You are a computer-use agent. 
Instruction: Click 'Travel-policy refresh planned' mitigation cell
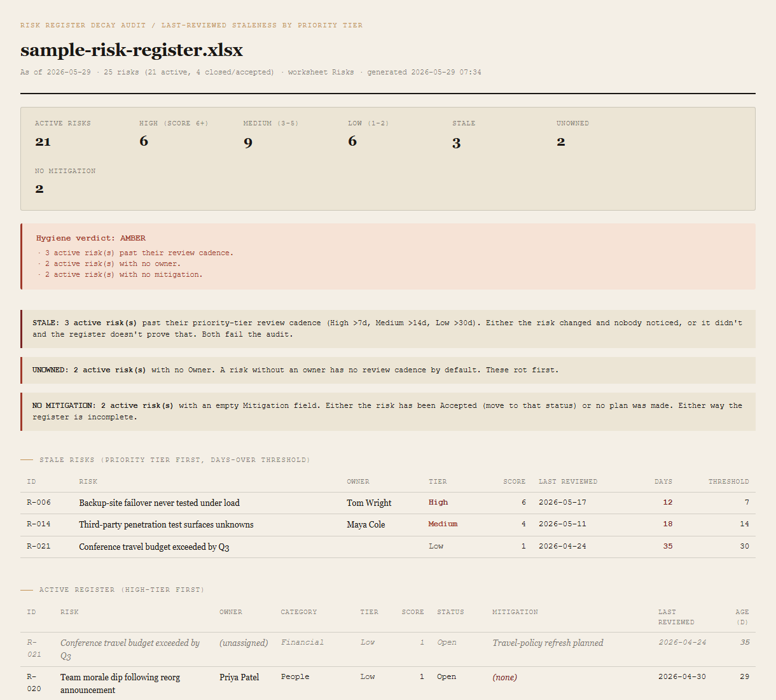click(548, 643)
